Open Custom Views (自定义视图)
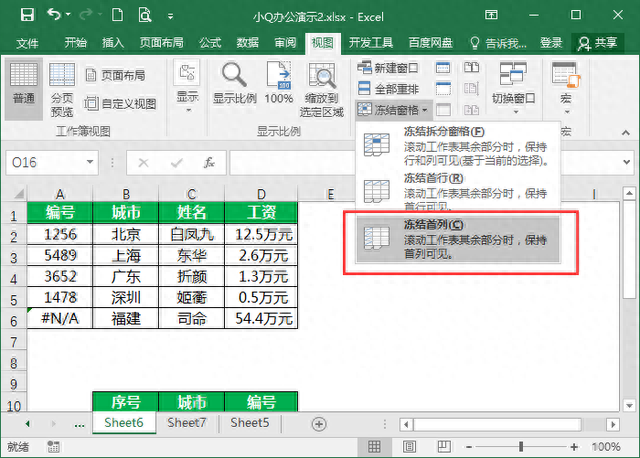 (120, 104)
